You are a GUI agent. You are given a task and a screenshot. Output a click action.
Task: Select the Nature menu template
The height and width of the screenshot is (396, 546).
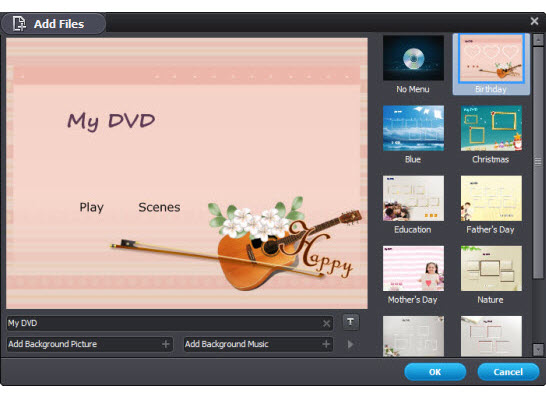pyautogui.click(x=491, y=268)
